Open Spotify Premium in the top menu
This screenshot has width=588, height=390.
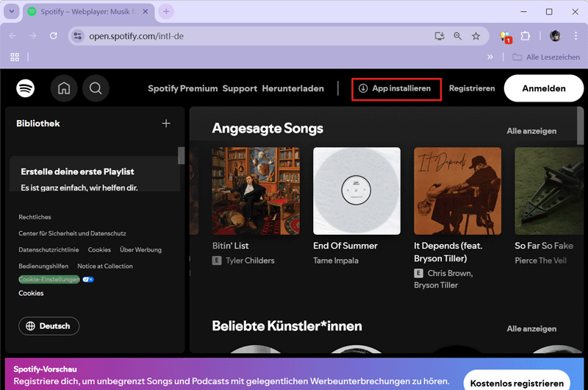click(x=182, y=88)
